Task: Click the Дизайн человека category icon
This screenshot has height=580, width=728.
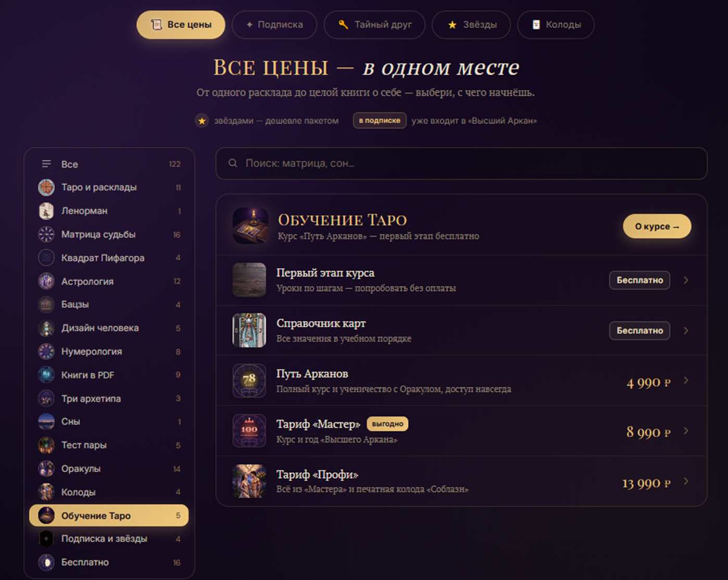Action: (x=46, y=328)
